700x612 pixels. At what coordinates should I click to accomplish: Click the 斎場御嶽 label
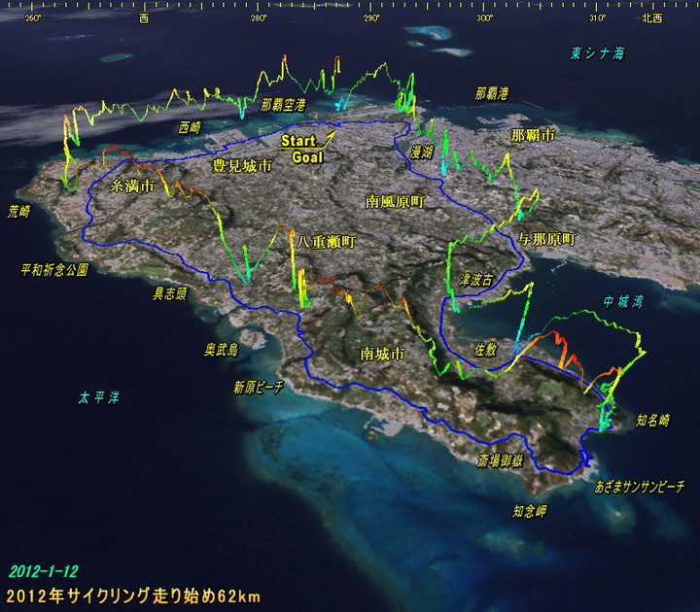coord(500,460)
